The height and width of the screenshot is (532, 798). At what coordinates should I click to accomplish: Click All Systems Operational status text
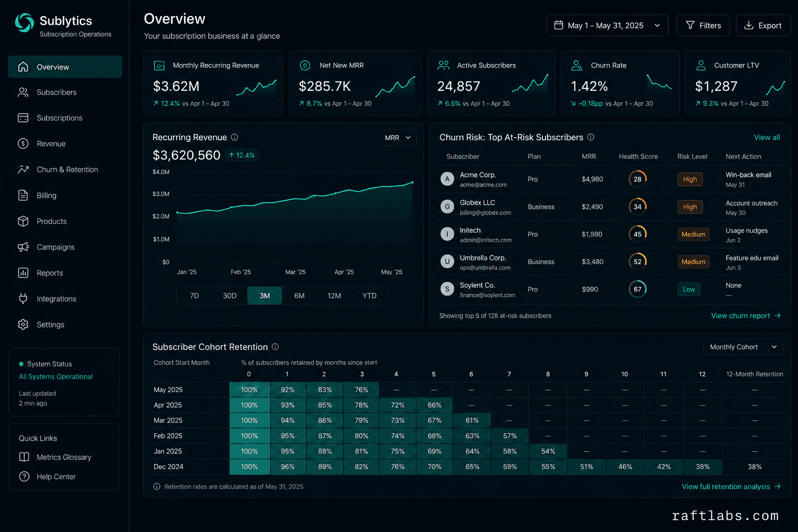coord(56,377)
